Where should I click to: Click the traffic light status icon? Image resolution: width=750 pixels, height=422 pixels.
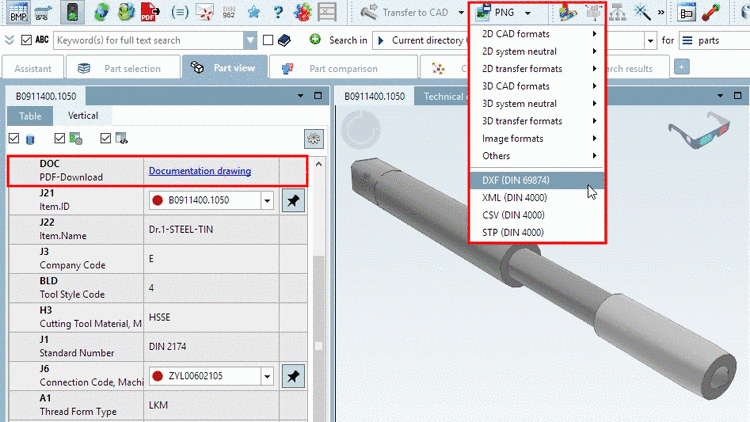[73, 12]
